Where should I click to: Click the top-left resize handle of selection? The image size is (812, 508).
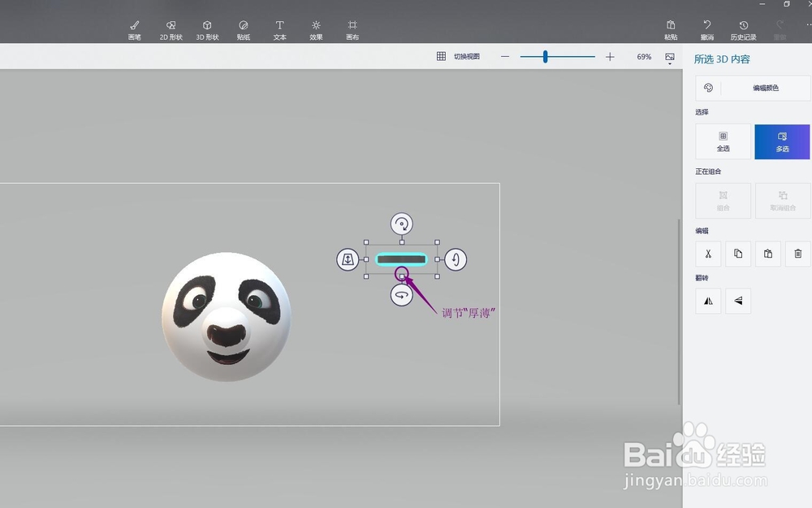point(367,242)
